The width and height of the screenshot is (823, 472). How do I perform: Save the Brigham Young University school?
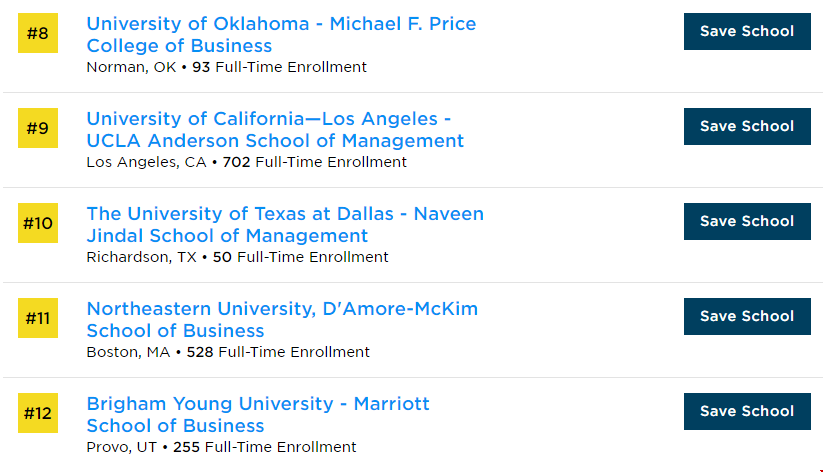click(747, 412)
